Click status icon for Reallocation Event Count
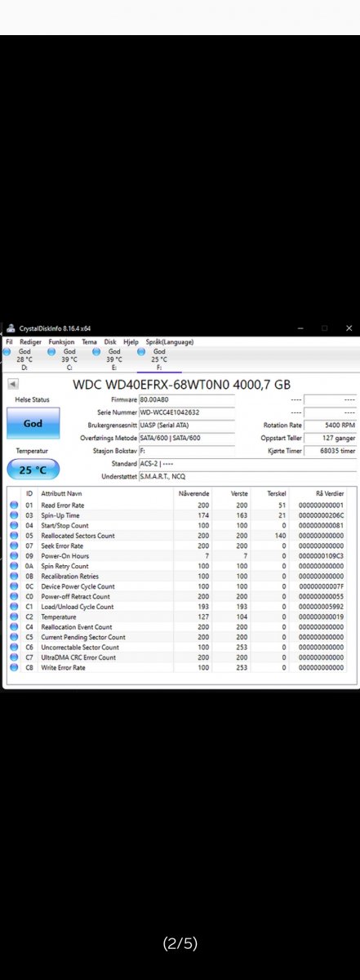Image resolution: width=360 pixels, height=980 pixels. [x=14, y=627]
